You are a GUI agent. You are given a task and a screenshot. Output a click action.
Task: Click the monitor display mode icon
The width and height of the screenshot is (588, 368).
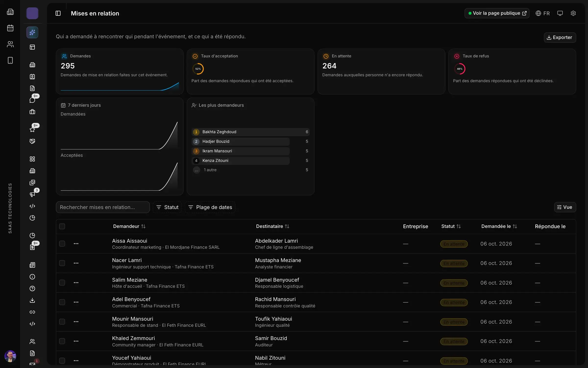[560, 13]
